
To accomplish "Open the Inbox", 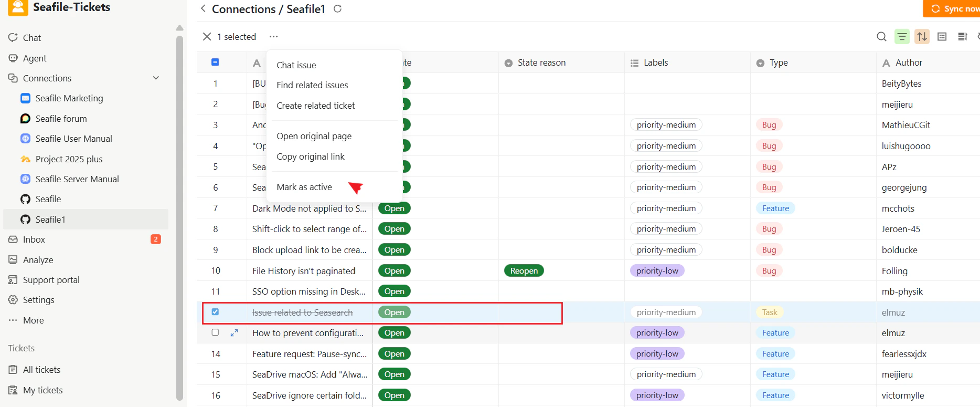I will [x=34, y=239].
